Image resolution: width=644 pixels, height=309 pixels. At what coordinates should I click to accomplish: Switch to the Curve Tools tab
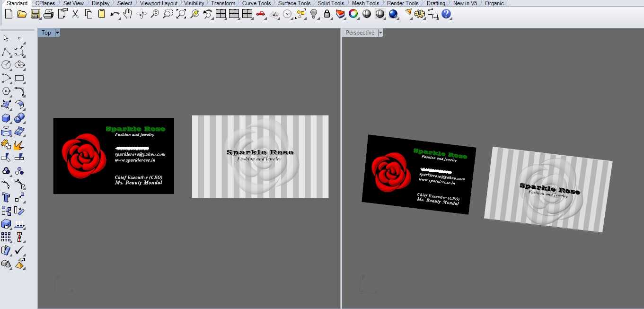256,3
